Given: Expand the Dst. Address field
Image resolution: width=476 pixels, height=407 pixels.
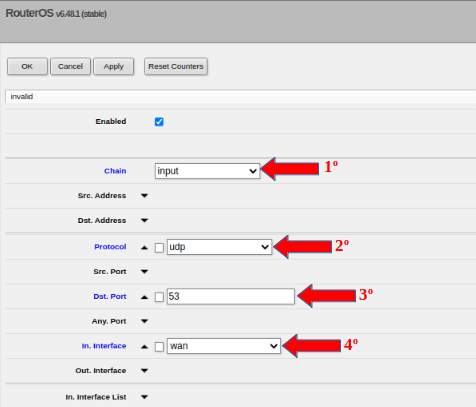Looking at the screenshot, I should [144, 220].
